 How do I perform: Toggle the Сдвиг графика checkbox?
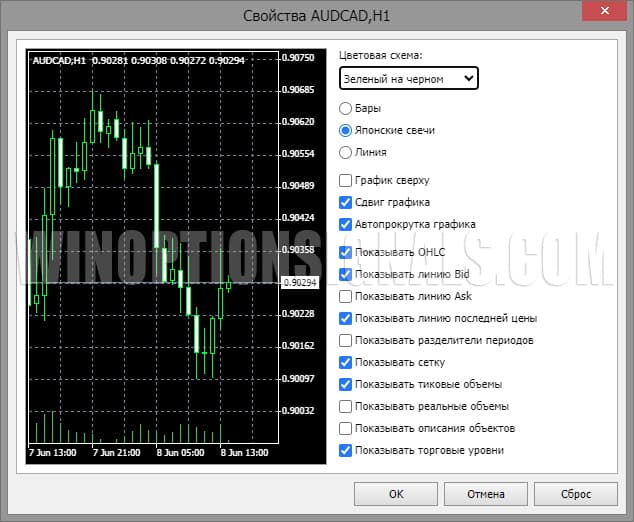tap(346, 203)
